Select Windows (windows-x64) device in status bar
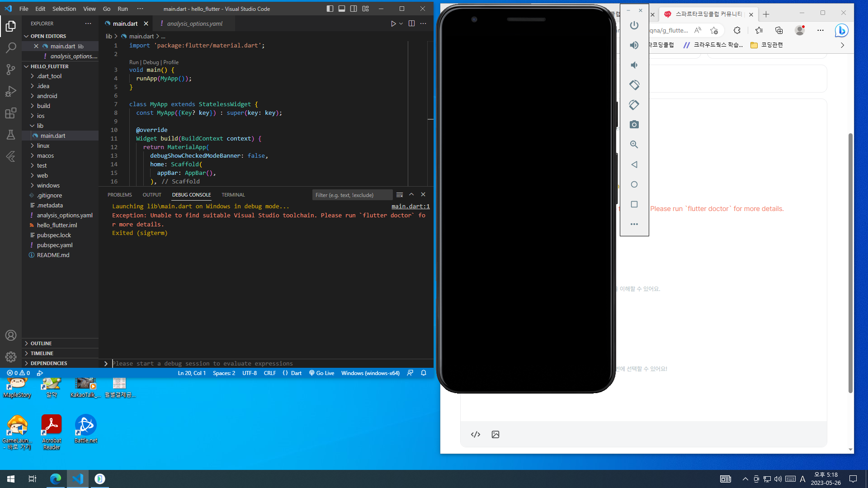Viewport: 868px width, 488px height. pyautogui.click(x=370, y=373)
